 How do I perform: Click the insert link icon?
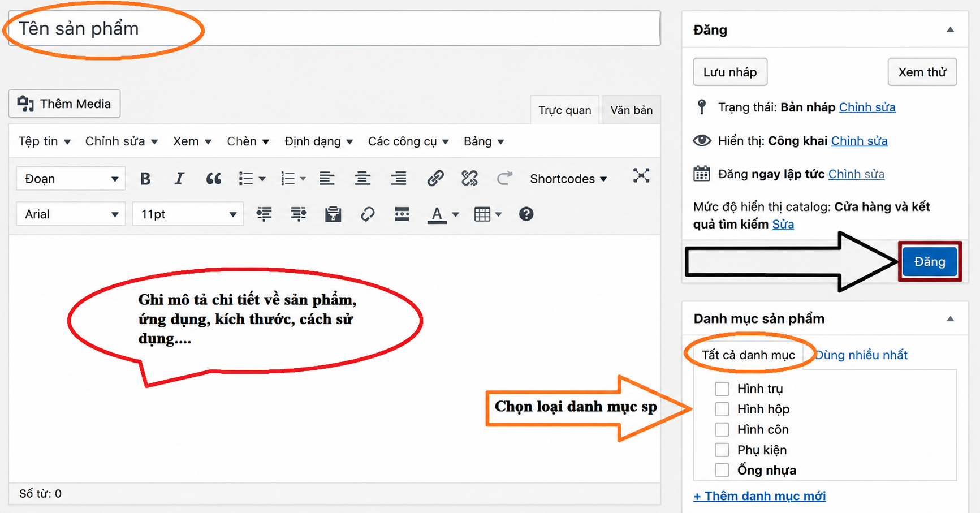coord(435,178)
